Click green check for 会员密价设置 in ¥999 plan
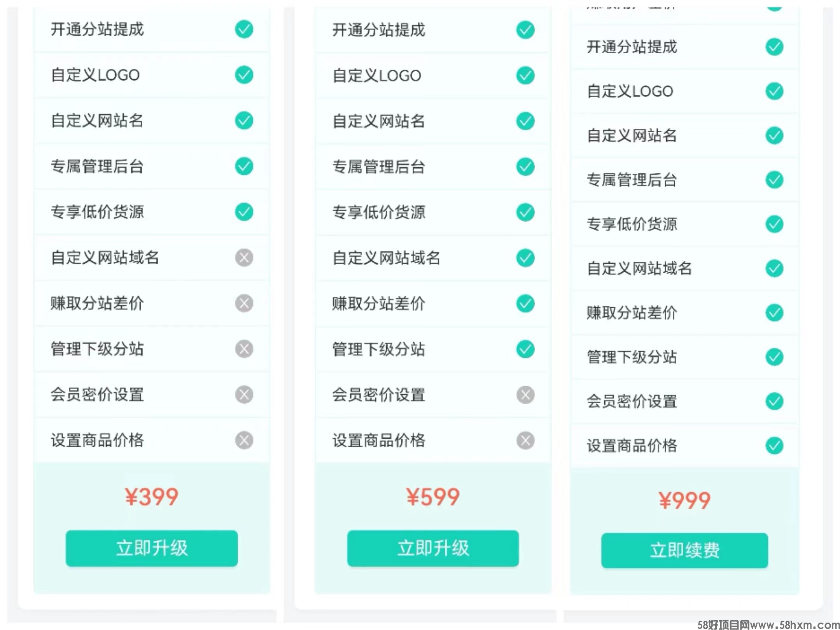The height and width of the screenshot is (630, 840). pos(774,401)
